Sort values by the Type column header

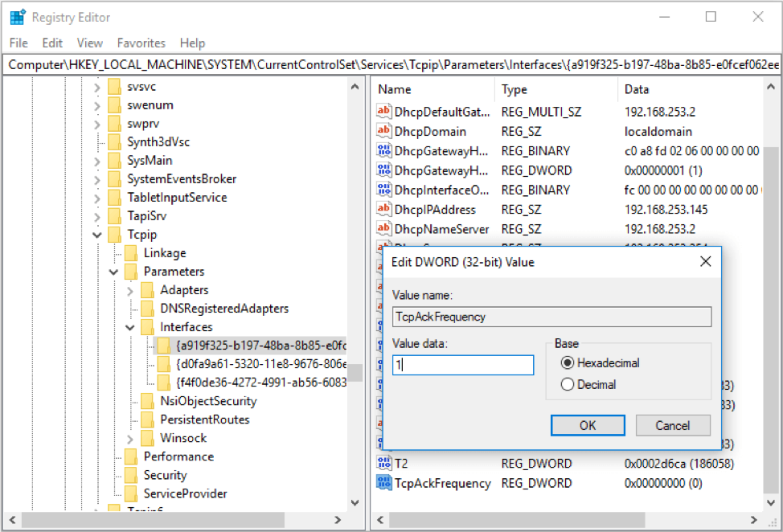555,89
